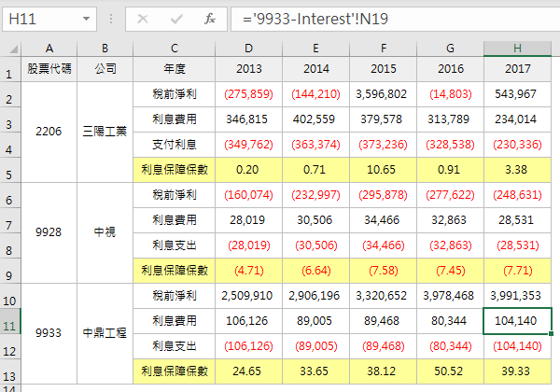The width and height of the screenshot is (560, 392).
Task: Click cell with value 543,967
Action: click(x=517, y=94)
